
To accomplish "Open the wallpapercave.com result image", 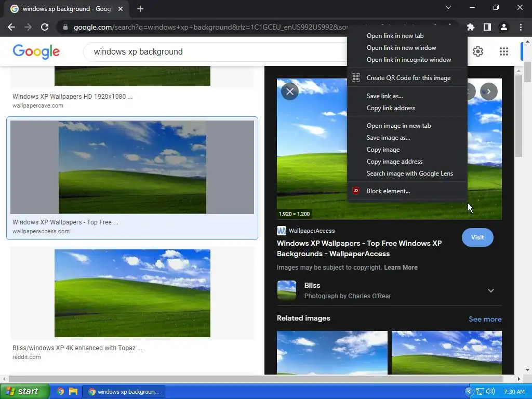I will pos(132,76).
